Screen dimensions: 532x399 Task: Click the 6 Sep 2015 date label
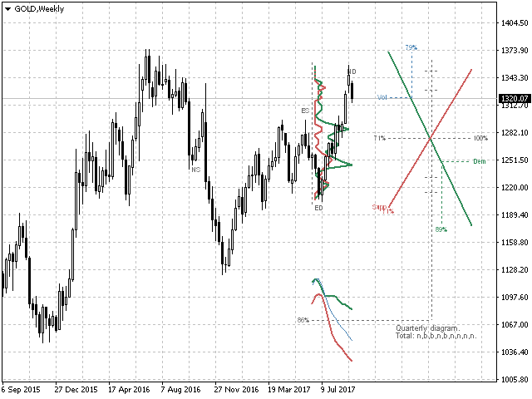[x=21, y=390]
